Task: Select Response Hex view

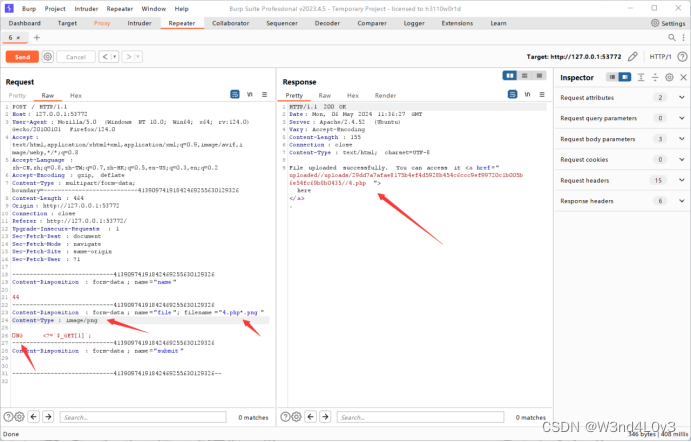Action: click(353, 95)
